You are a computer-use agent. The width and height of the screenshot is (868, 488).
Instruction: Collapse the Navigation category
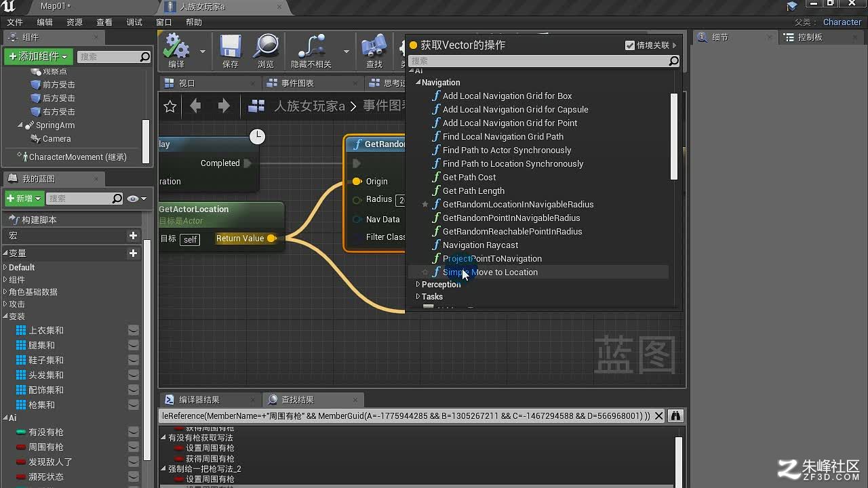coord(418,82)
